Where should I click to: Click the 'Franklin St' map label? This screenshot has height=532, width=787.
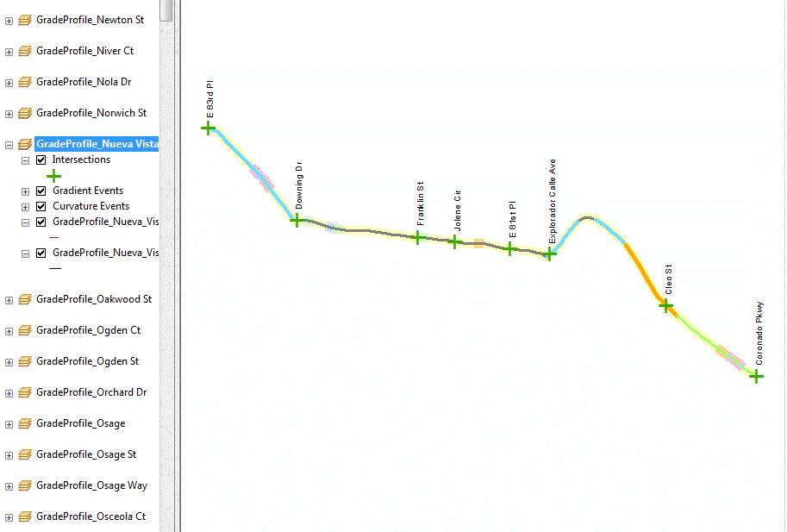pyautogui.click(x=420, y=203)
